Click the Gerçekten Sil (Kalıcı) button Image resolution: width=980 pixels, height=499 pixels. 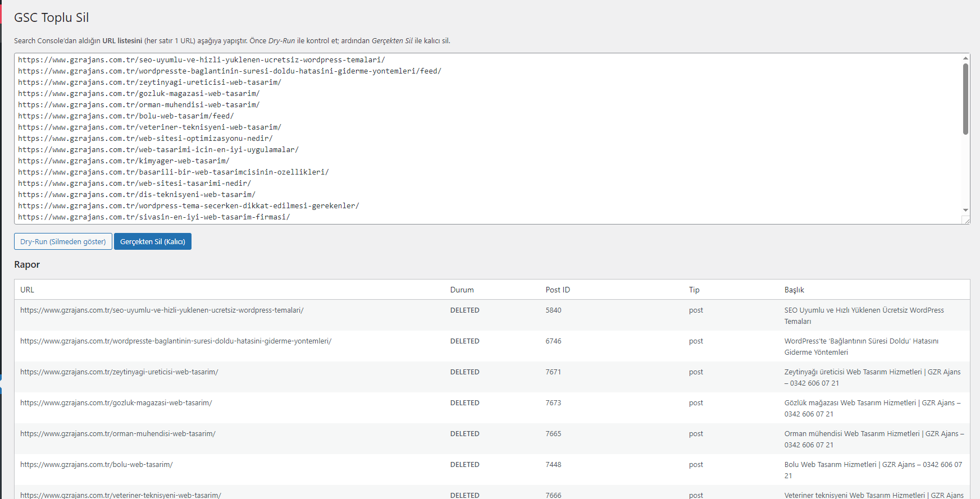153,241
